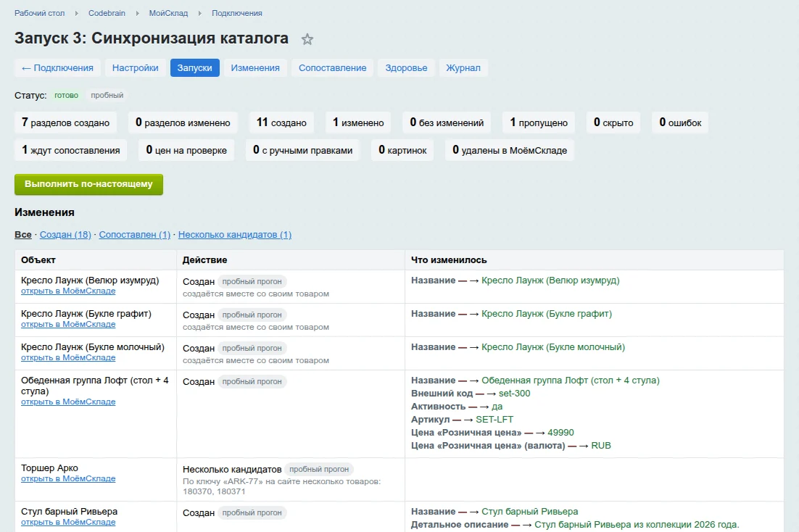The width and height of the screenshot is (799, 532).
Task: Open the Рабочий стол breadcrumb
Action: coord(39,13)
